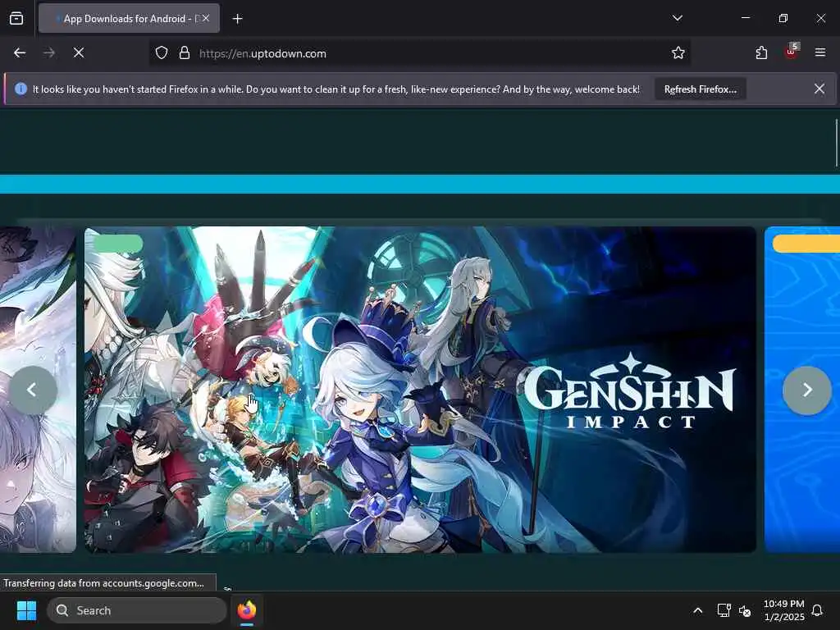The height and width of the screenshot is (630, 840).
Task: Click the taskbar Search box
Action: pyautogui.click(x=137, y=610)
